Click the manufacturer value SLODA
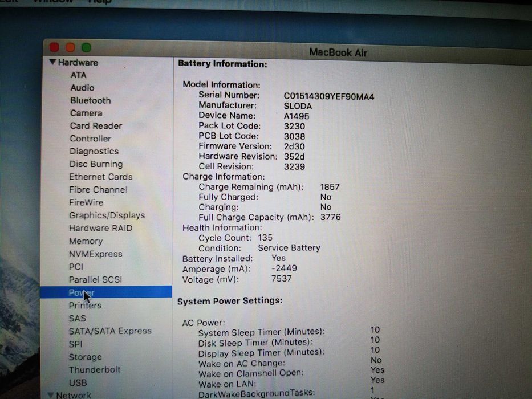Viewport: 532px width, 399px height. click(x=298, y=106)
